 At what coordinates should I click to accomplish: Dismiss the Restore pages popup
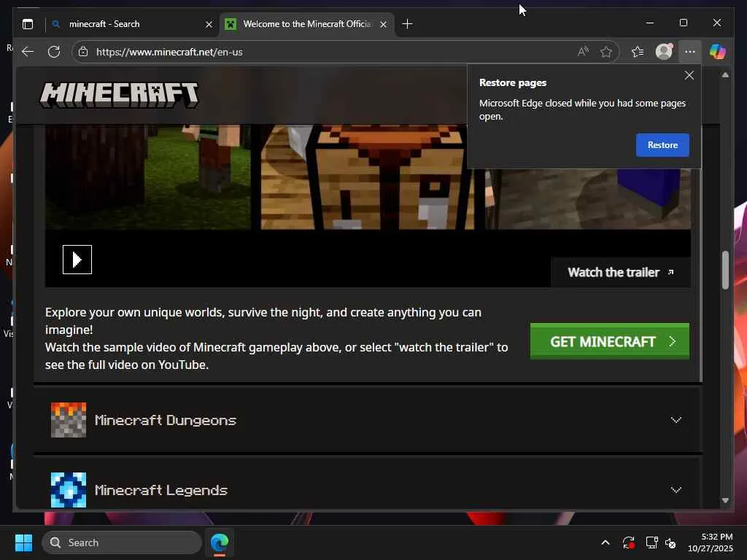coord(689,75)
